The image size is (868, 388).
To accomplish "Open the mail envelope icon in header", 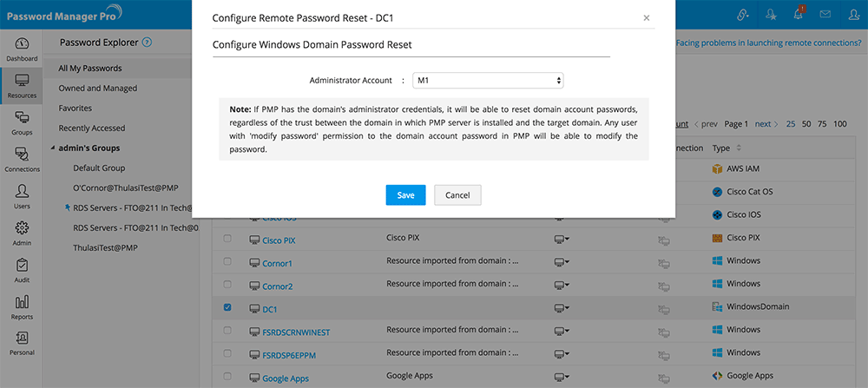I will click(825, 15).
